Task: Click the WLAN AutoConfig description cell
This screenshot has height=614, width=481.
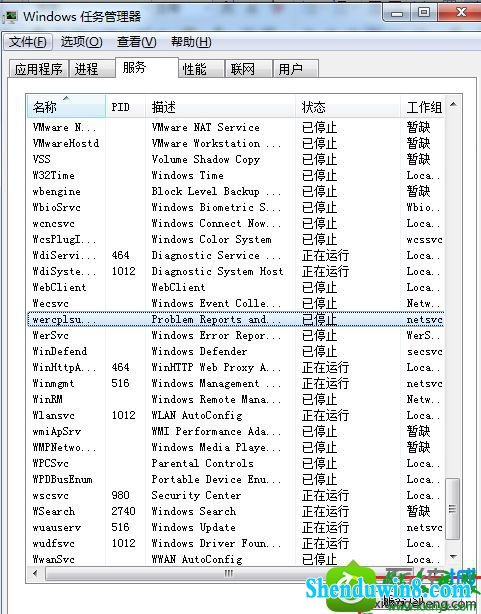Action: click(197, 415)
